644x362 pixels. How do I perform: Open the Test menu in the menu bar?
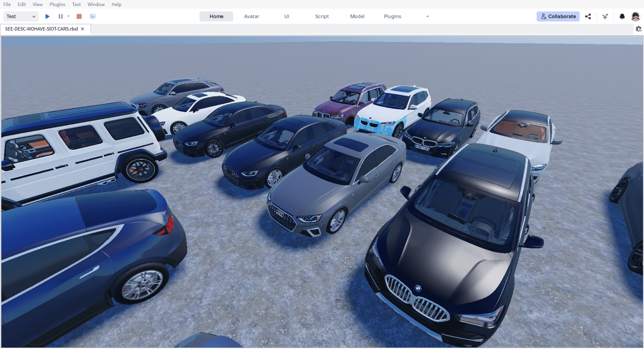point(76,4)
